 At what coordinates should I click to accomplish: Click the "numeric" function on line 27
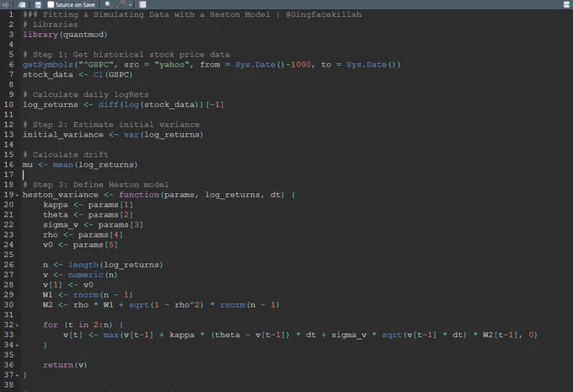click(x=86, y=275)
